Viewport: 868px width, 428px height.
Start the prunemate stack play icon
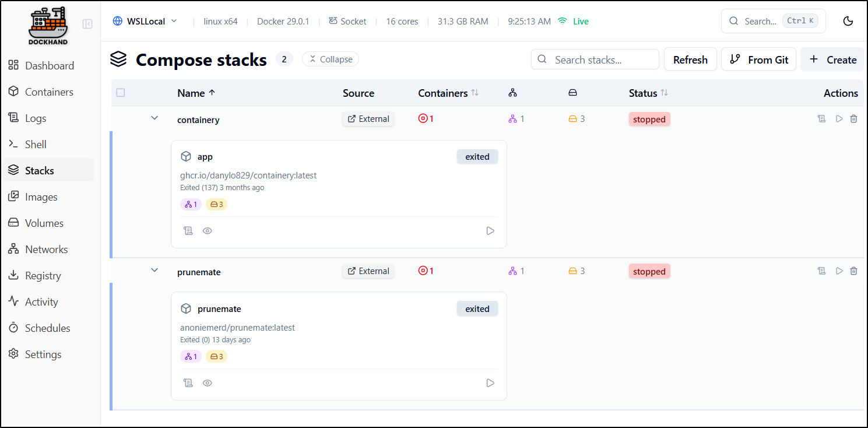point(839,271)
